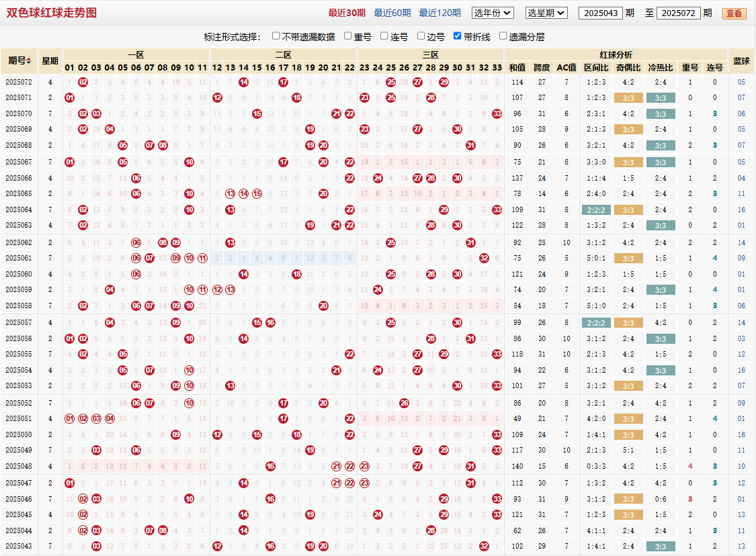This screenshot has height=556, width=756.
Task: Click the 冷热比 column header
Action: pos(661,67)
